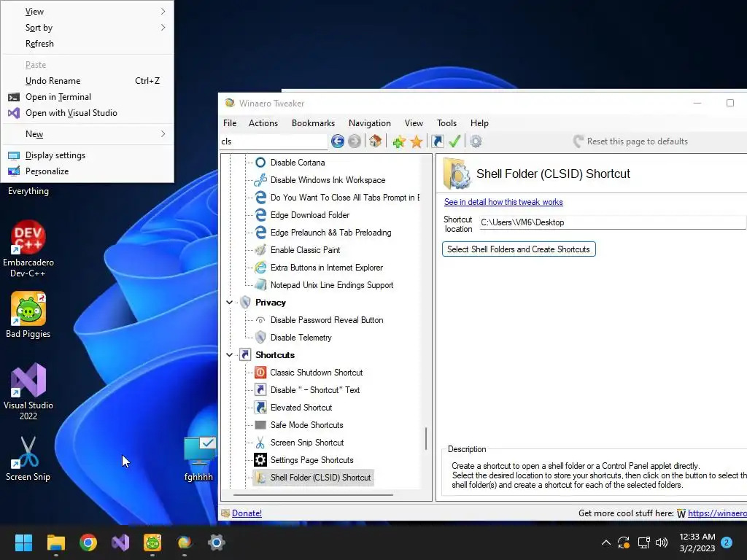Switch to Winaero Tweaker taskbar icon
This screenshot has height=560, width=747.
185,542
